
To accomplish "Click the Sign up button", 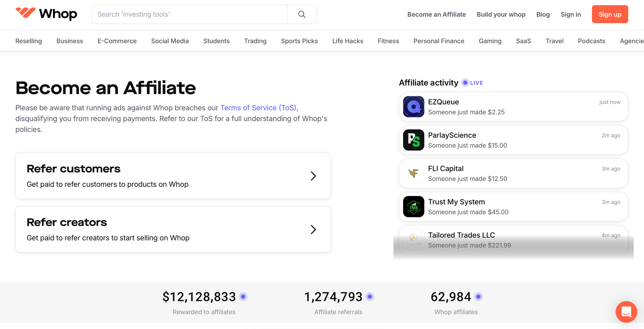I will 610,14.
